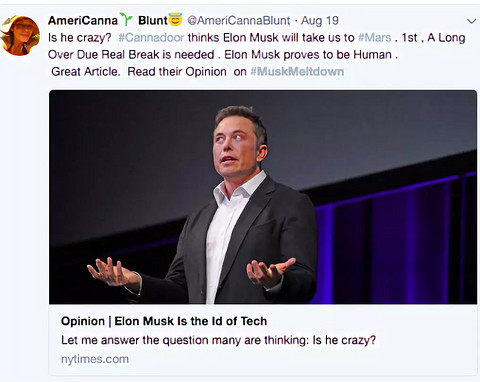Visit the nytimes.com source link
Viewport: 480px width, 382px height.
tap(95, 359)
